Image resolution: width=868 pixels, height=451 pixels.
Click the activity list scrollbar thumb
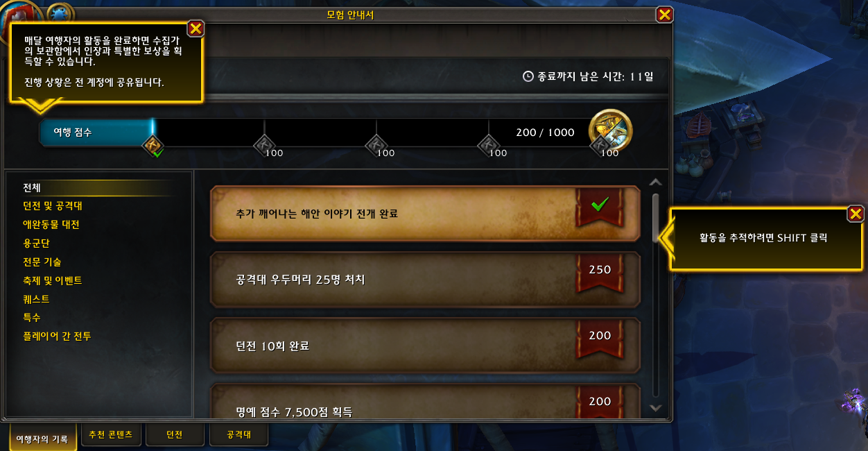pyautogui.click(x=656, y=218)
